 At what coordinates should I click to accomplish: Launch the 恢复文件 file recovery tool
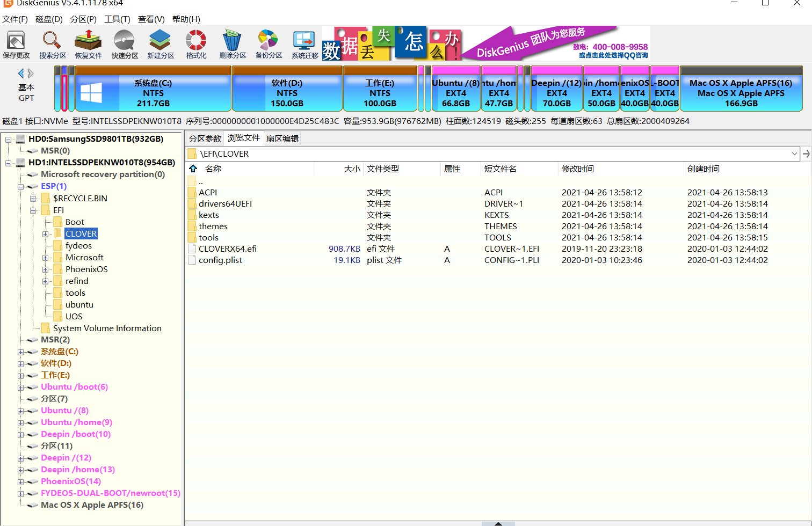coord(88,44)
